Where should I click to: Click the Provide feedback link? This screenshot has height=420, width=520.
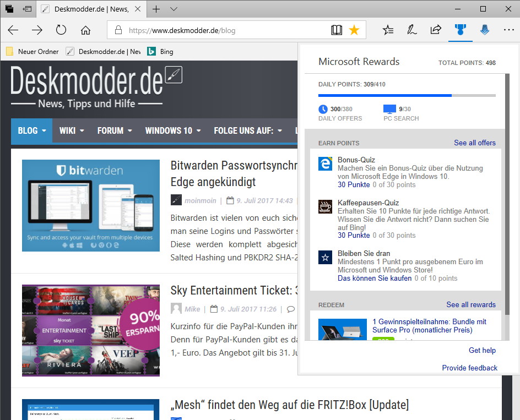469,368
